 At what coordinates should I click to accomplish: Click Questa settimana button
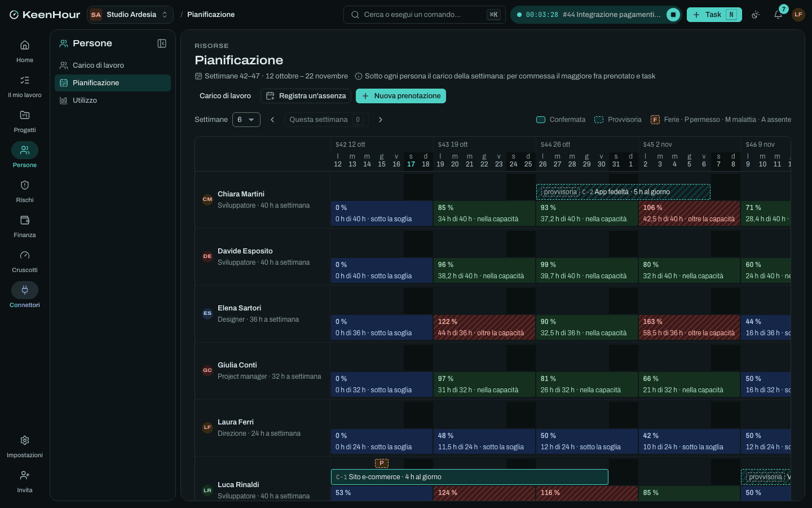click(326, 120)
